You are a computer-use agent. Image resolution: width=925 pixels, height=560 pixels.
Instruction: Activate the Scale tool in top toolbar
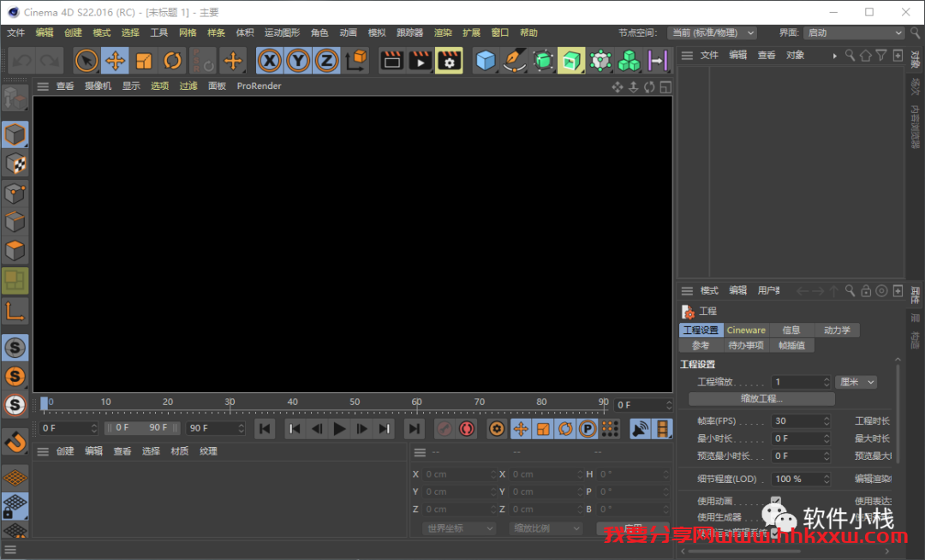coord(144,61)
